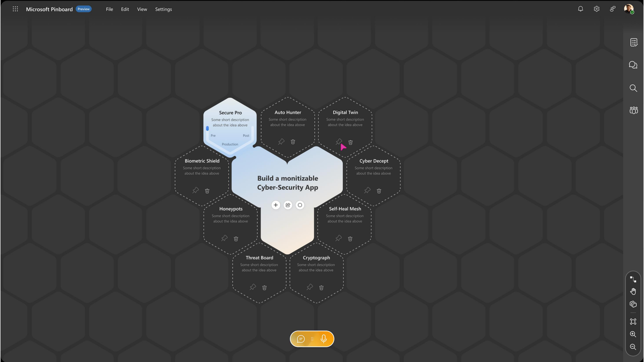Delete the Auto Hunter idea
The width and height of the screenshot is (644, 362).
293,142
